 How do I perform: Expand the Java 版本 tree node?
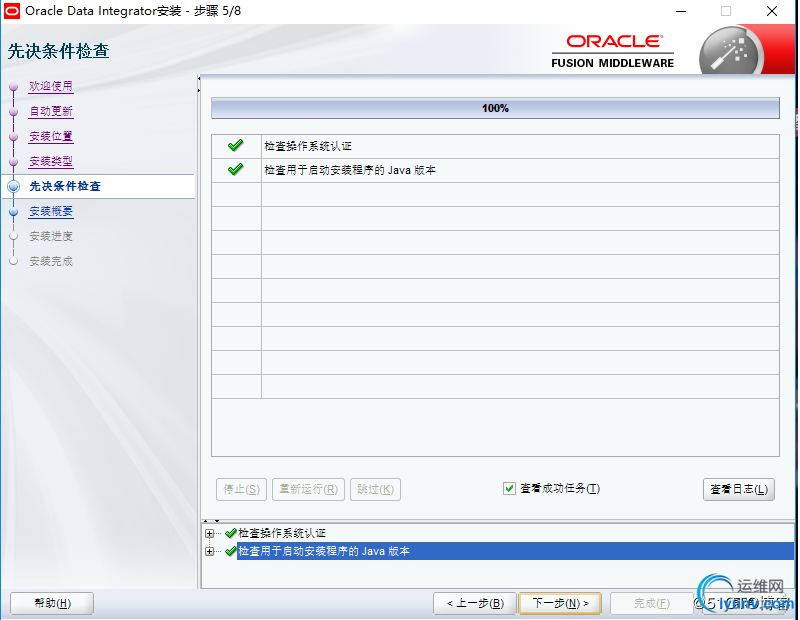(x=209, y=551)
